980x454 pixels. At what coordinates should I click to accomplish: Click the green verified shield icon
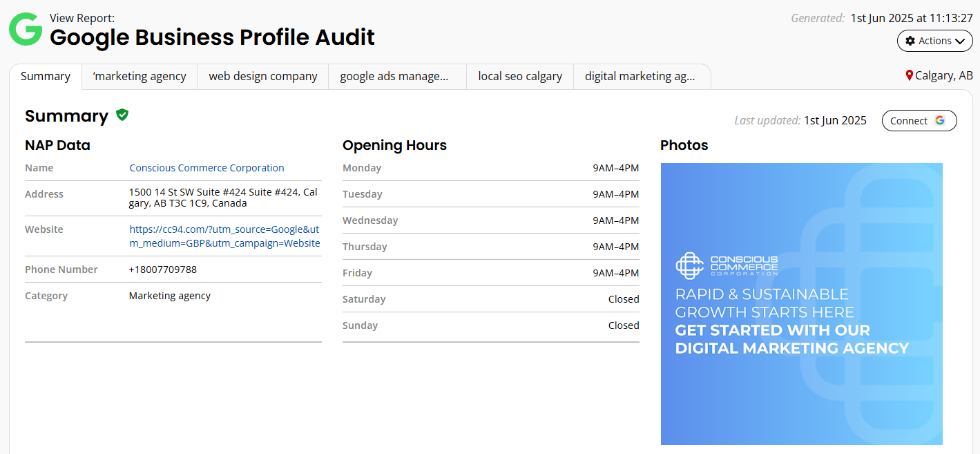122,115
